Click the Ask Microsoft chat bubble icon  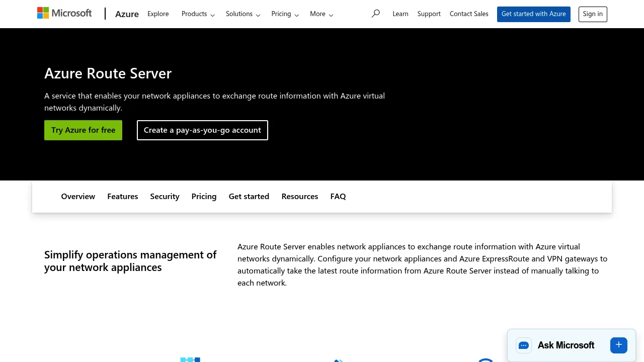pyautogui.click(x=524, y=345)
